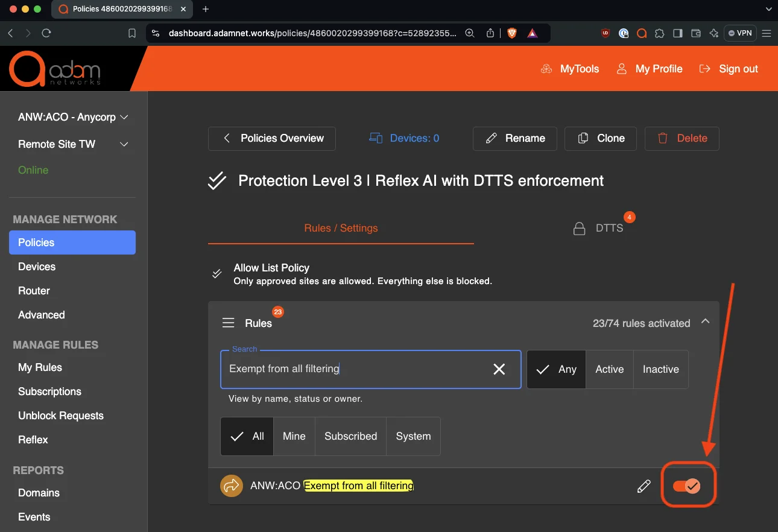
Task: Open the browser tab list chevron
Action: pyautogui.click(x=768, y=9)
